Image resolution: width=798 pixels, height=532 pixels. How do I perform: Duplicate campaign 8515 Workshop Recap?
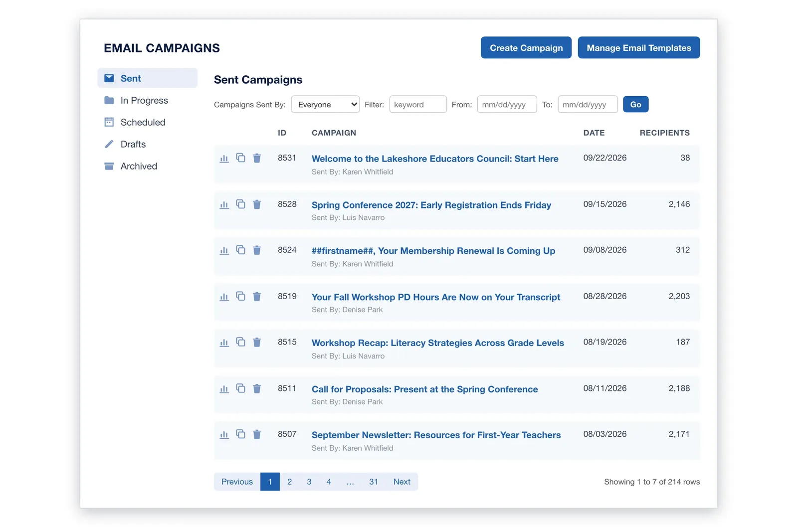(240, 342)
